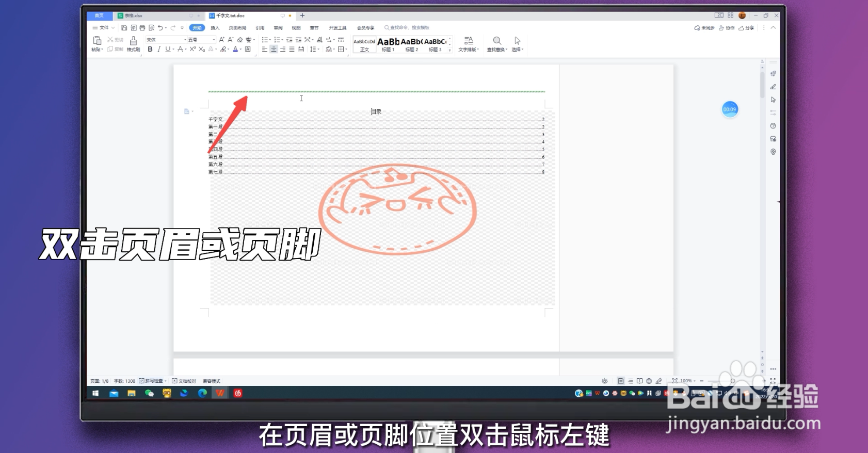868x453 pixels.
Task: Expand the styles gallery
Action: 450,50
